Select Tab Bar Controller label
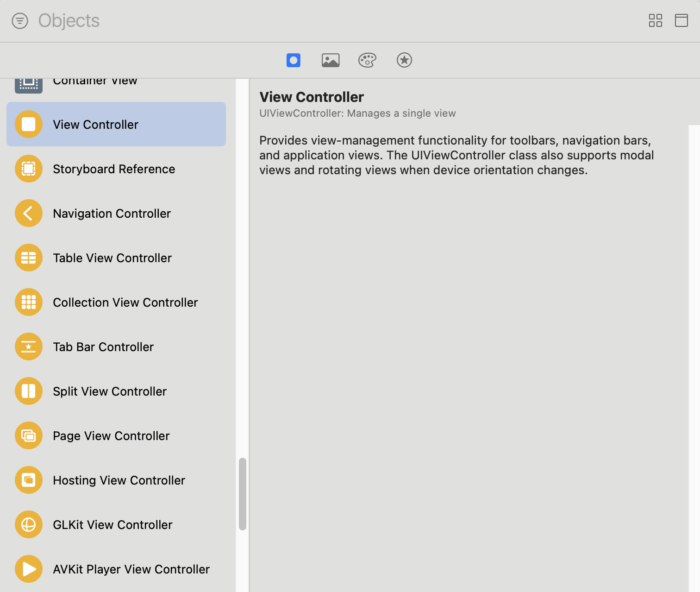 [x=103, y=347]
